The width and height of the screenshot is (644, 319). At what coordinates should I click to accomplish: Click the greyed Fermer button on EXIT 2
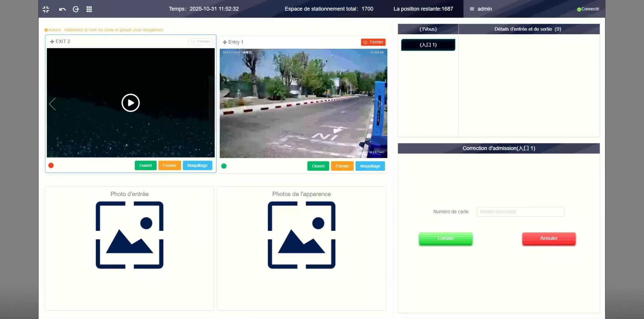point(201,42)
